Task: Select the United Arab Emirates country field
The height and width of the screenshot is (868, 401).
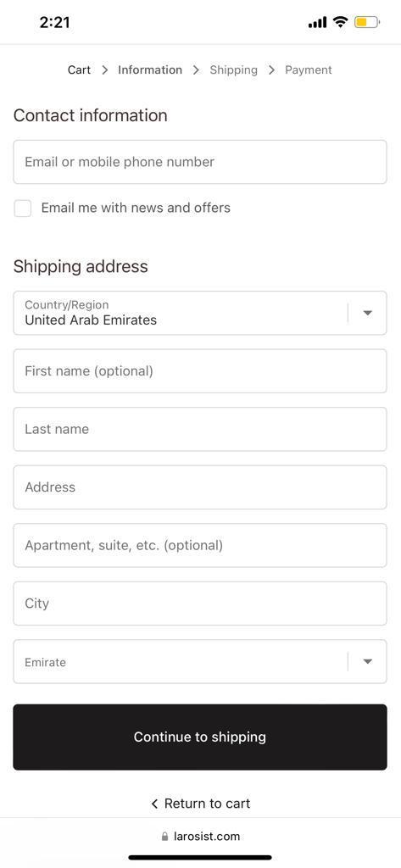Action: click(x=200, y=313)
